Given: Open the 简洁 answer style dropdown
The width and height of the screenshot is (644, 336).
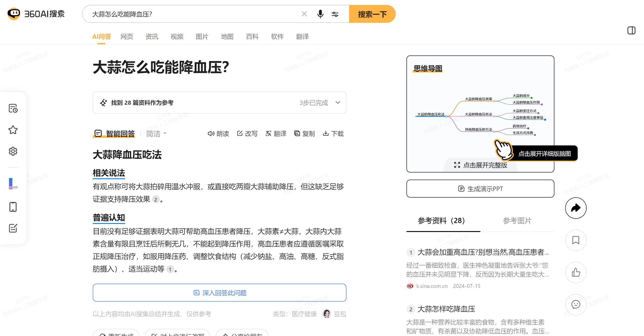Looking at the screenshot, I should (156, 134).
